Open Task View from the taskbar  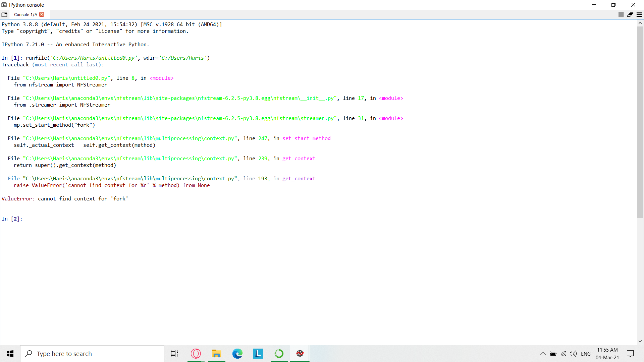pos(174,354)
